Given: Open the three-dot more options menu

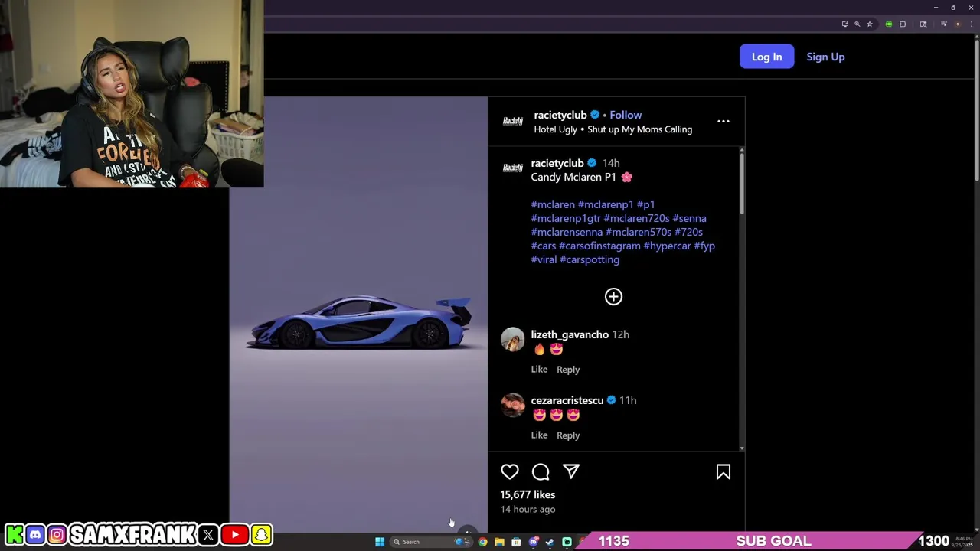Looking at the screenshot, I should 724,122.
